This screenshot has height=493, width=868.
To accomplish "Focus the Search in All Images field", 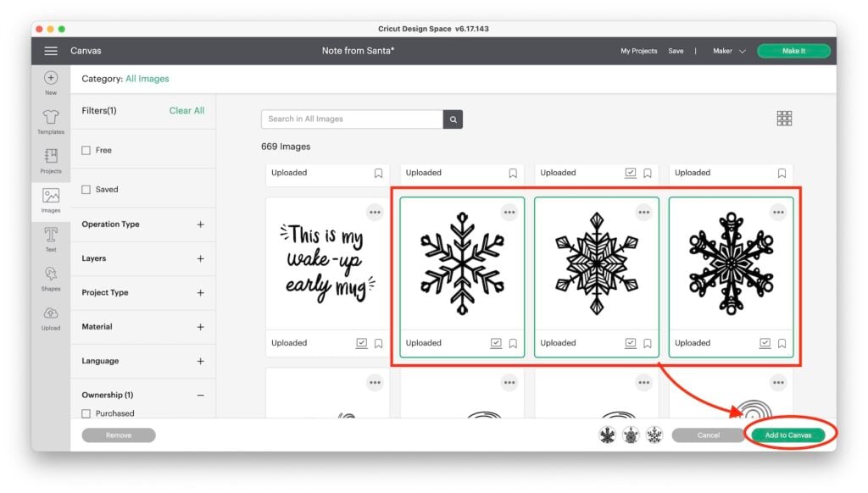I will 352,119.
